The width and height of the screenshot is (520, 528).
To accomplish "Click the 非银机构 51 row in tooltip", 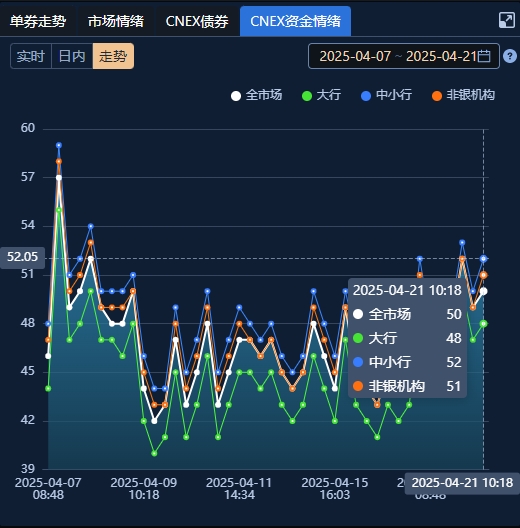I will point(407,386).
